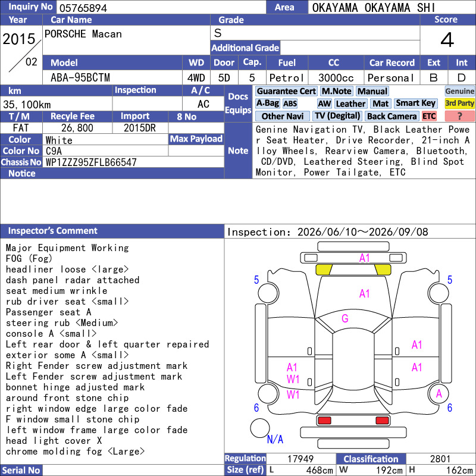This screenshot has width=476, height=476.
Task: Click the Mat equipment badge
Action: click(381, 104)
